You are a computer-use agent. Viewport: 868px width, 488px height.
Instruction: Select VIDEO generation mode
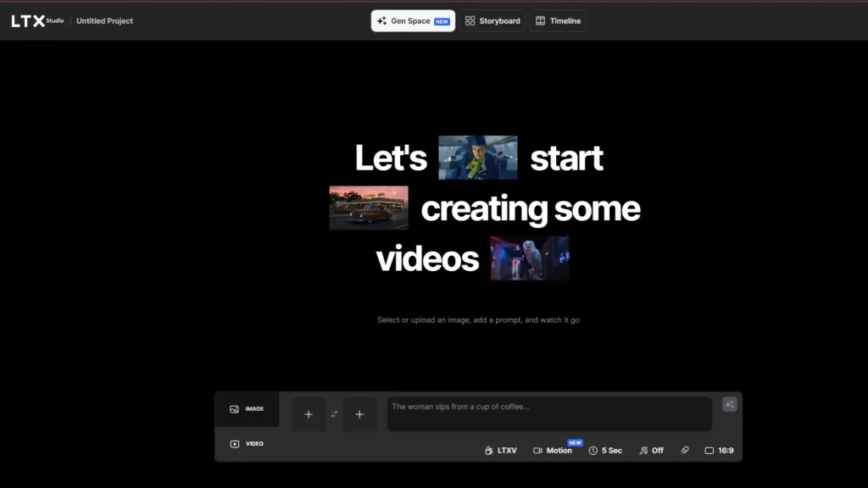(x=247, y=444)
